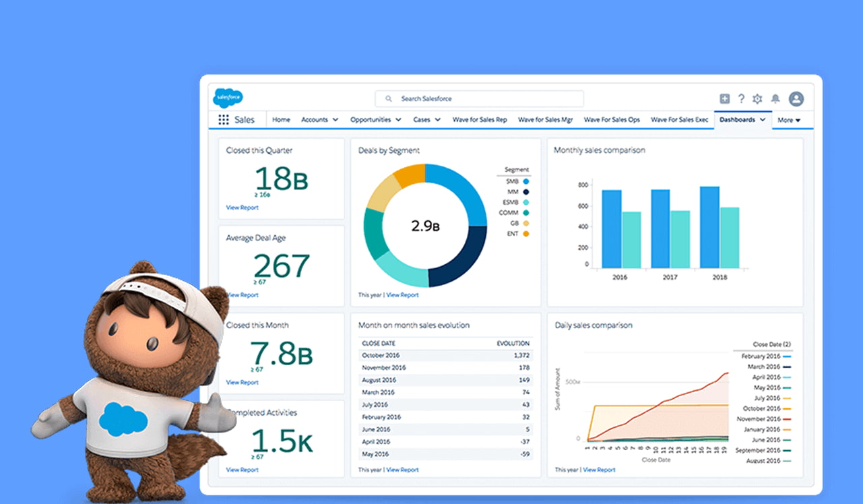This screenshot has height=504, width=863.
Task: Open the notifications bell
Action: point(775,99)
